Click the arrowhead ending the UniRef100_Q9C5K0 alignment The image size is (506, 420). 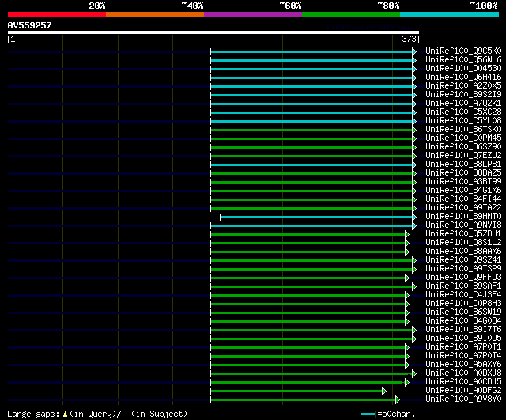[x=414, y=51]
